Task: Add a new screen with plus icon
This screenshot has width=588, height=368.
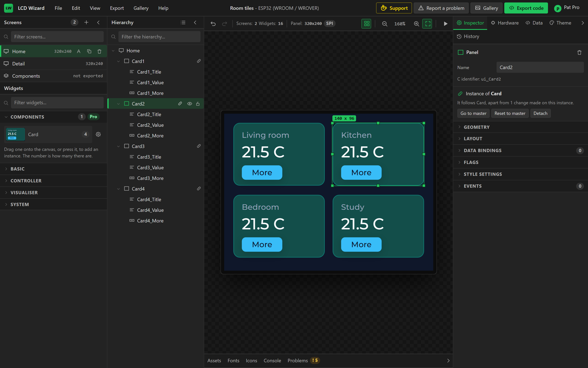Action: tap(86, 22)
